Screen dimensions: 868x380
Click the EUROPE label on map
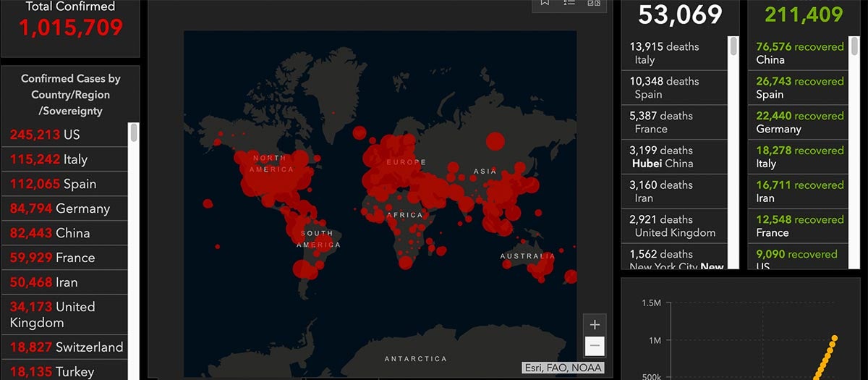406,162
